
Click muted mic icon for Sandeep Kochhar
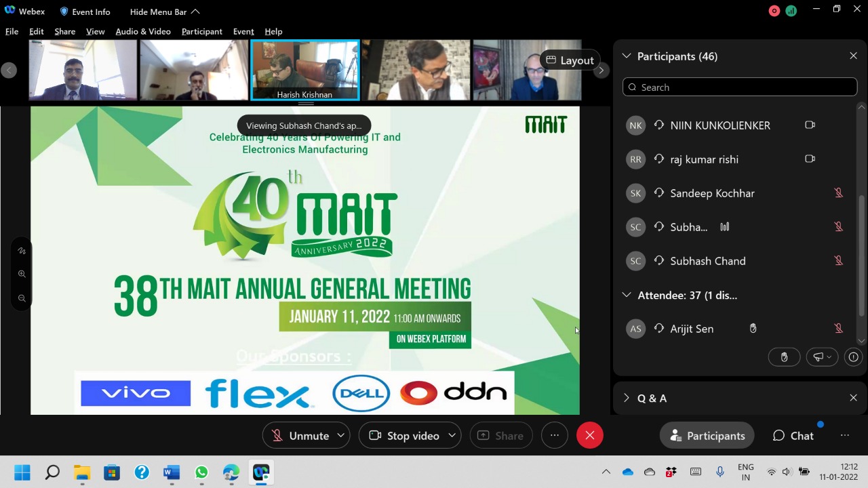pos(838,192)
